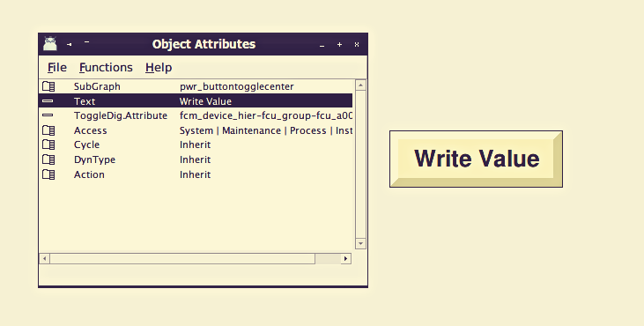Viewport: 644px width, 326px height.
Task: Click the horizontal scrollbar right arrow
Action: [346, 258]
